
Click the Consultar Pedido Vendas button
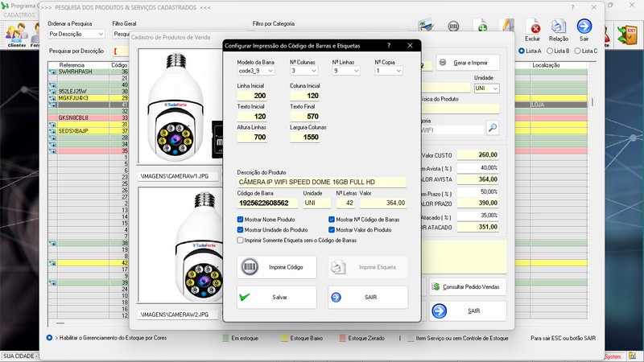pos(468,286)
